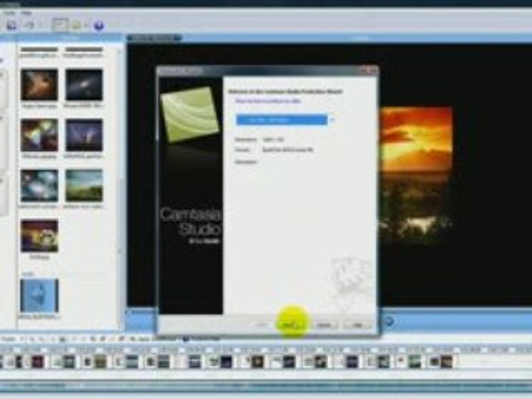
Task: Click the yellow folder toolbar icon
Action: click(77, 25)
